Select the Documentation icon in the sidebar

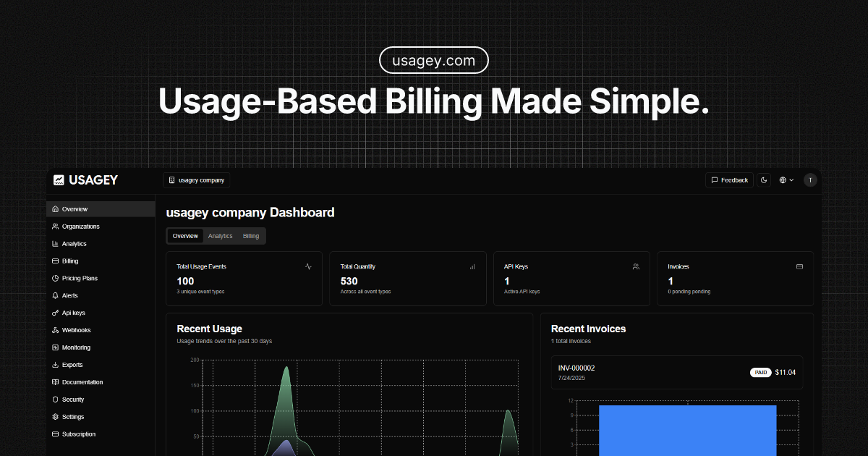pos(55,382)
